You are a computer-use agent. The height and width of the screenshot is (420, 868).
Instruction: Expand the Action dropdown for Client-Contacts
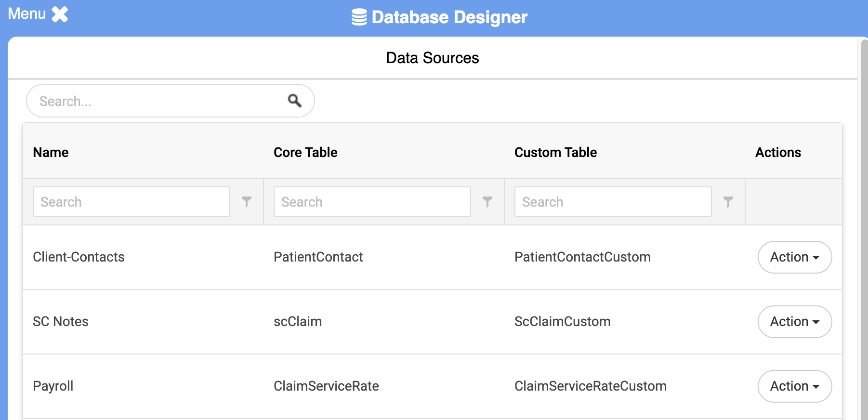[794, 257]
